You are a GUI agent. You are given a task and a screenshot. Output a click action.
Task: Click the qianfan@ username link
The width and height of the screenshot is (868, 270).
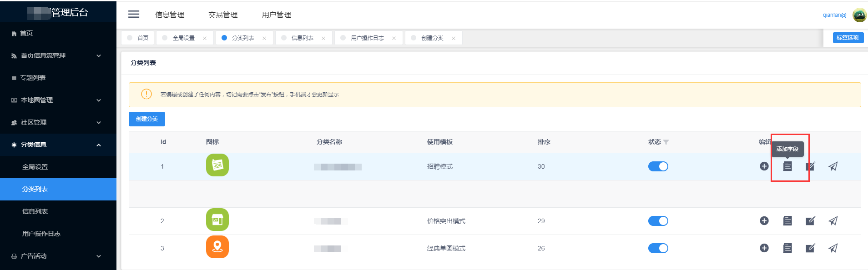[834, 15]
